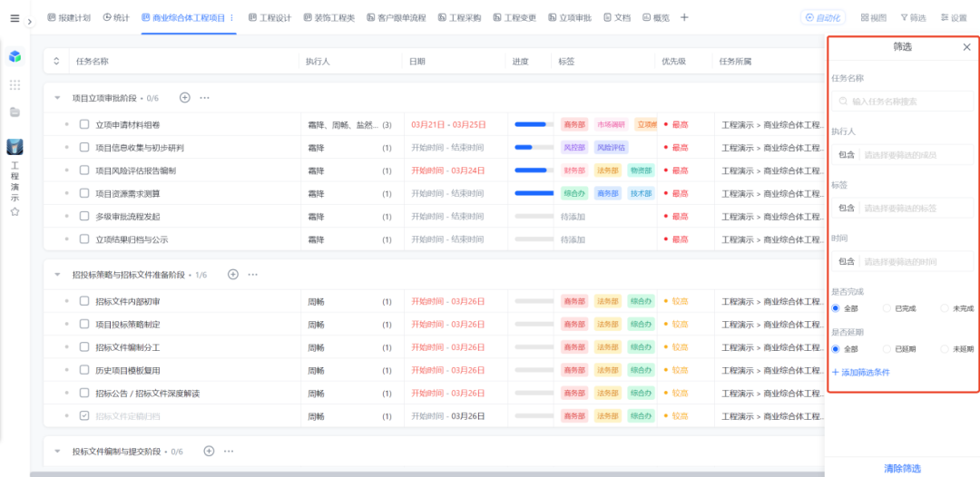Image resolution: width=980 pixels, height=477 pixels.
Task: Open the apps grid icon in sidebar
Action: pos(15,85)
